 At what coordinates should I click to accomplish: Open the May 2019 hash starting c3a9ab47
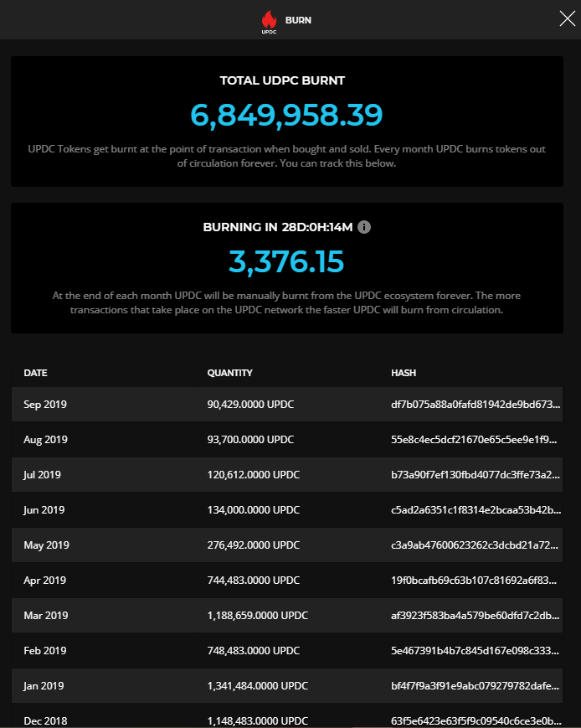pos(475,545)
